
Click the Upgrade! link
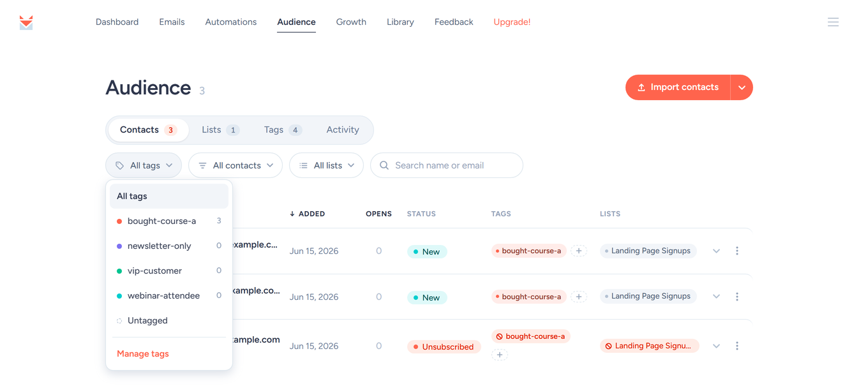click(x=512, y=22)
